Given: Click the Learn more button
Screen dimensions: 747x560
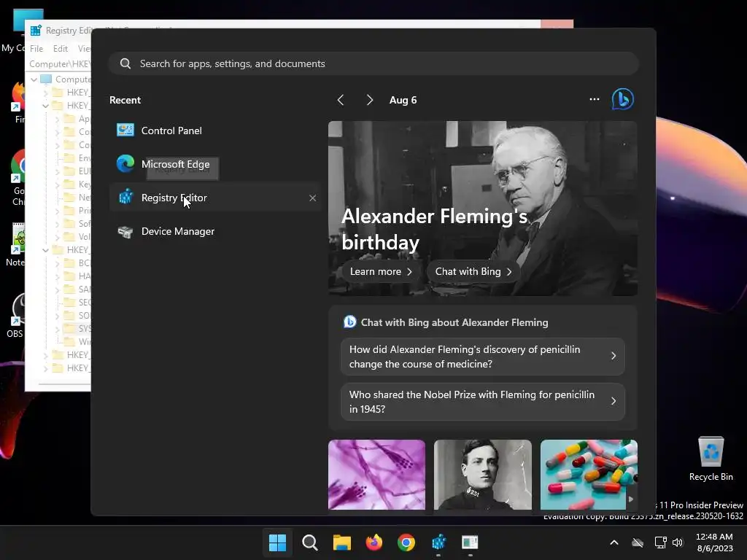Looking at the screenshot, I should coord(381,271).
